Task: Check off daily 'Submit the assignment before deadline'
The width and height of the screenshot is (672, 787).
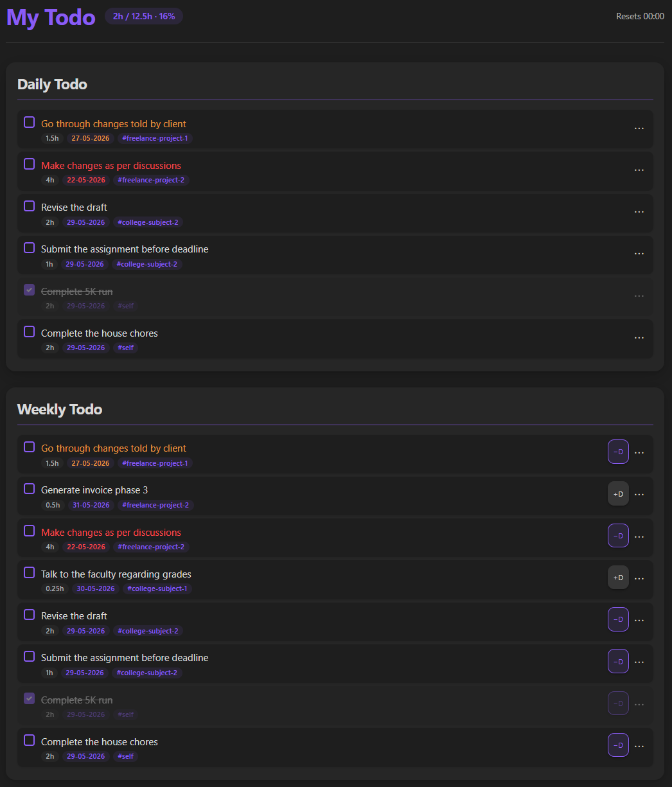Action: [x=29, y=248]
